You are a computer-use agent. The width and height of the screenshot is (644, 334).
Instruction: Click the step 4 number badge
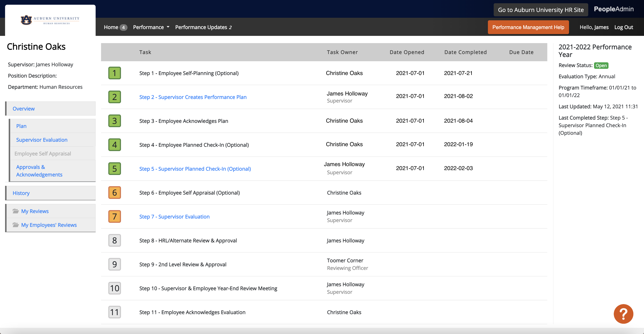click(x=114, y=145)
